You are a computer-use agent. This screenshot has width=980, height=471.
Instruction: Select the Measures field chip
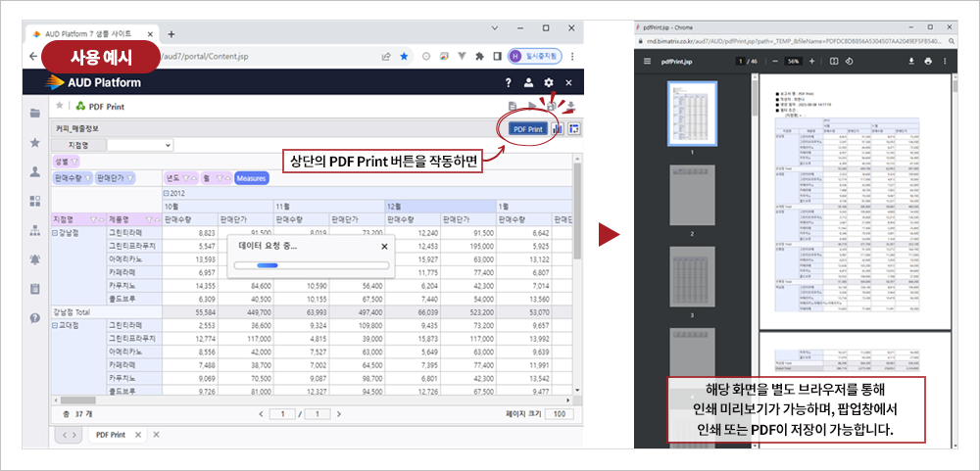pyautogui.click(x=251, y=178)
